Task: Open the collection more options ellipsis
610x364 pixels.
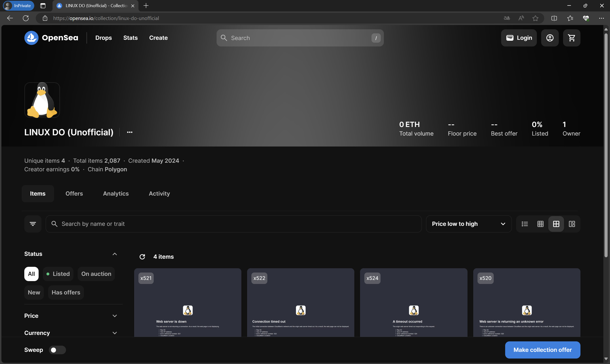Action: pos(130,132)
